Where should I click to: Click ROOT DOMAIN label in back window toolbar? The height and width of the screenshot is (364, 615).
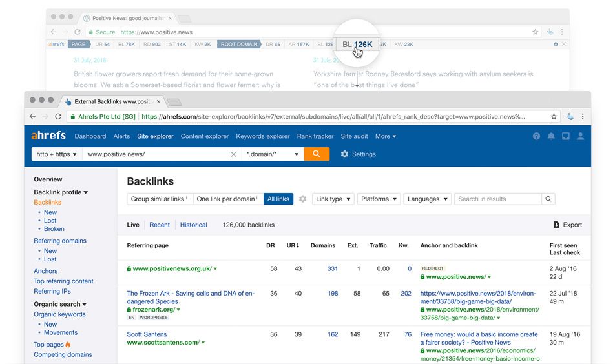[x=239, y=45]
